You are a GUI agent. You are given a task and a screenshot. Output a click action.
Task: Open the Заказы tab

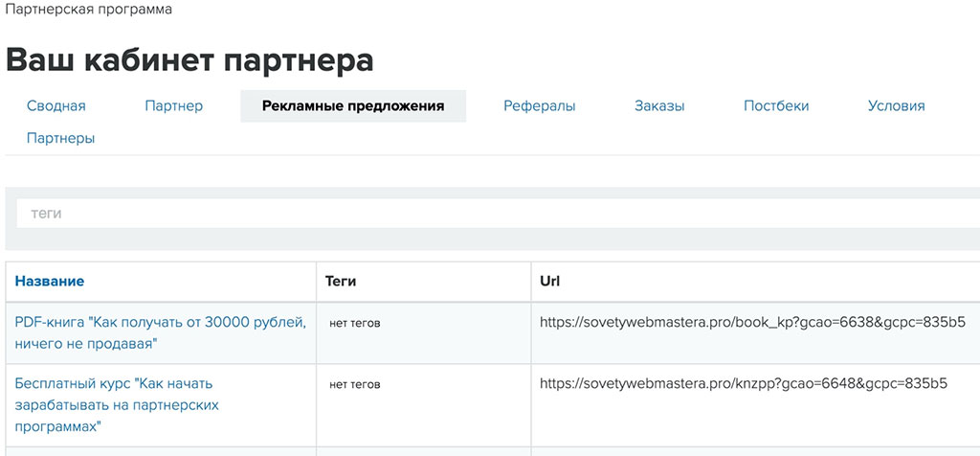click(x=659, y=106)
